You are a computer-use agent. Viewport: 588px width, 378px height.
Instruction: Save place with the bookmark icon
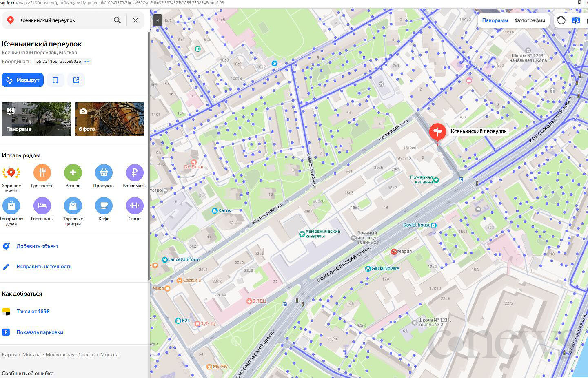coord(55,80)
